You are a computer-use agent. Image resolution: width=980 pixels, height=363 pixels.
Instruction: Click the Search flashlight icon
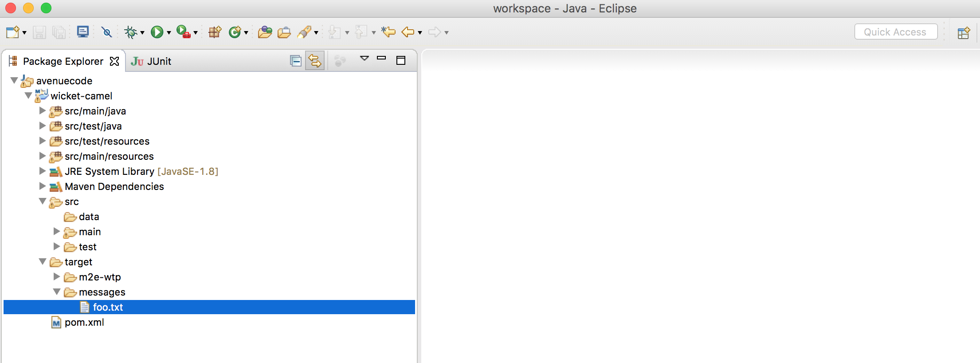point(305,32)
